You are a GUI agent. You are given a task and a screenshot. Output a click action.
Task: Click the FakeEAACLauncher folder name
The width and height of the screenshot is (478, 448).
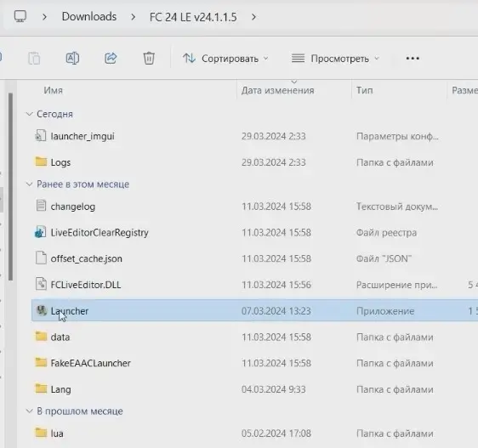(90, 363)
